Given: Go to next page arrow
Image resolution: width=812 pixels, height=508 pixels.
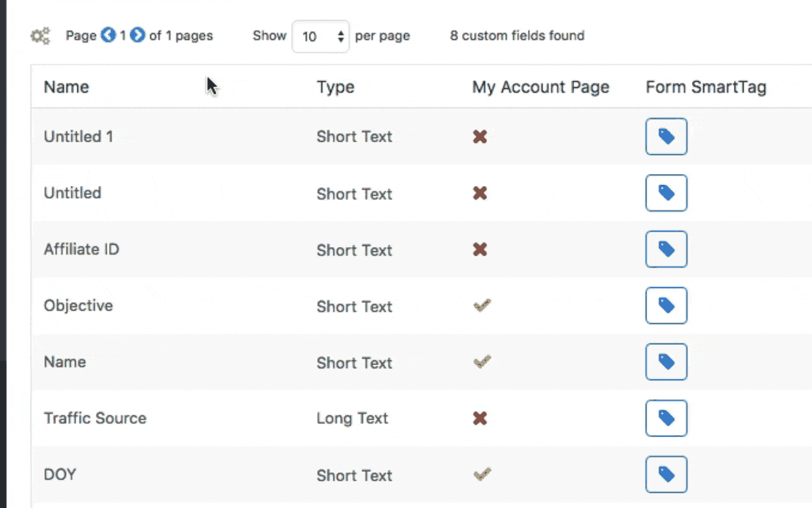Looking at the screenshot, I should [138, 36].
